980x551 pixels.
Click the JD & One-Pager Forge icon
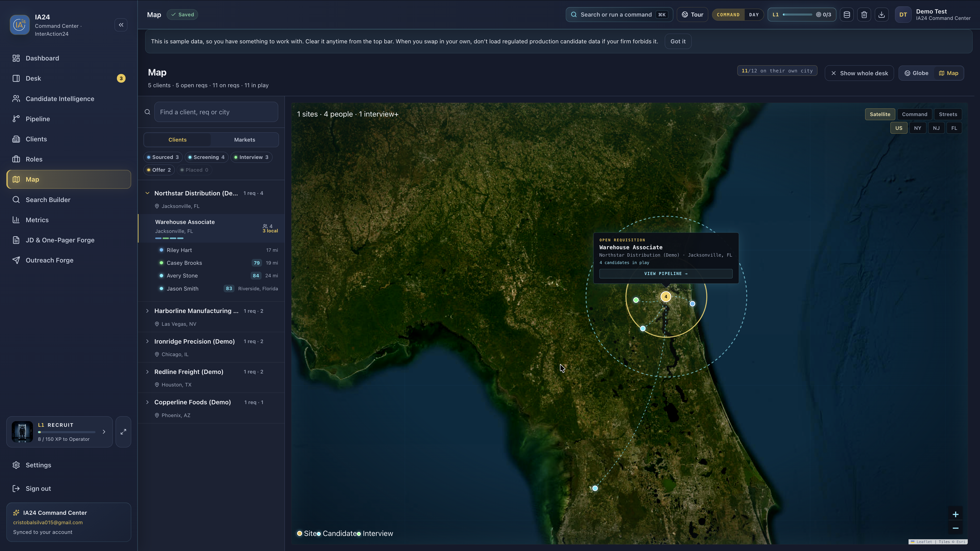point(16,240)
